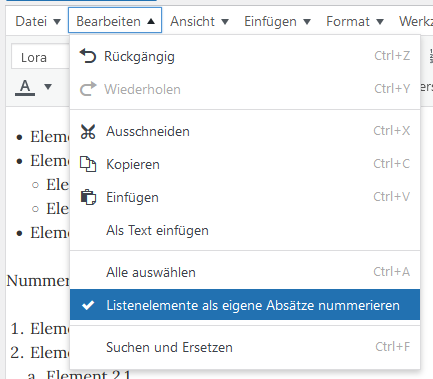Collapse the open Bearbeiten menu
This screenshot has width=433, height=379.
(115, 20)
